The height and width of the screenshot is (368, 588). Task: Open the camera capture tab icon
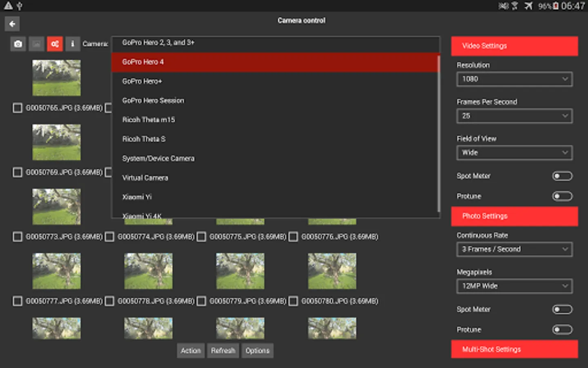[x=18, y=44]
